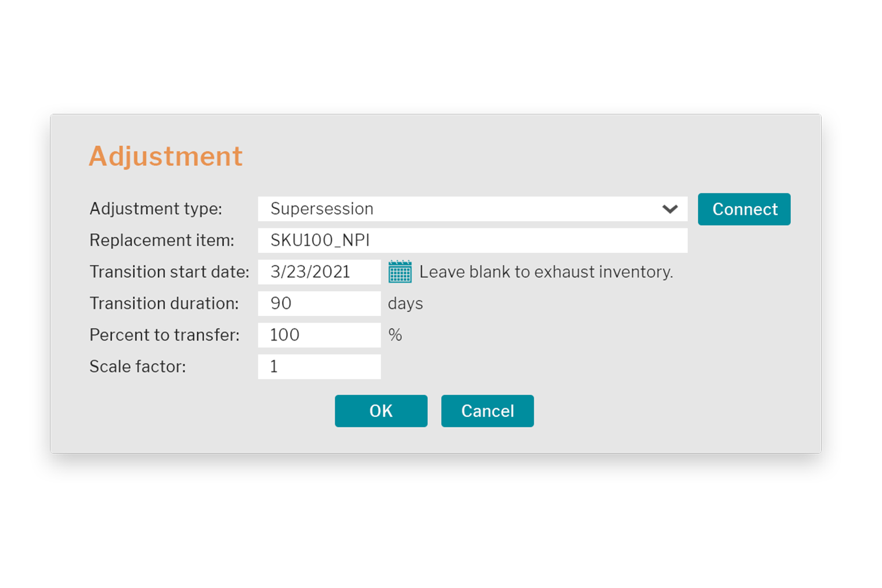Screen dimensions: 882x588
Task: Click the "Adjustment type:" label
Action: point(156,209)
